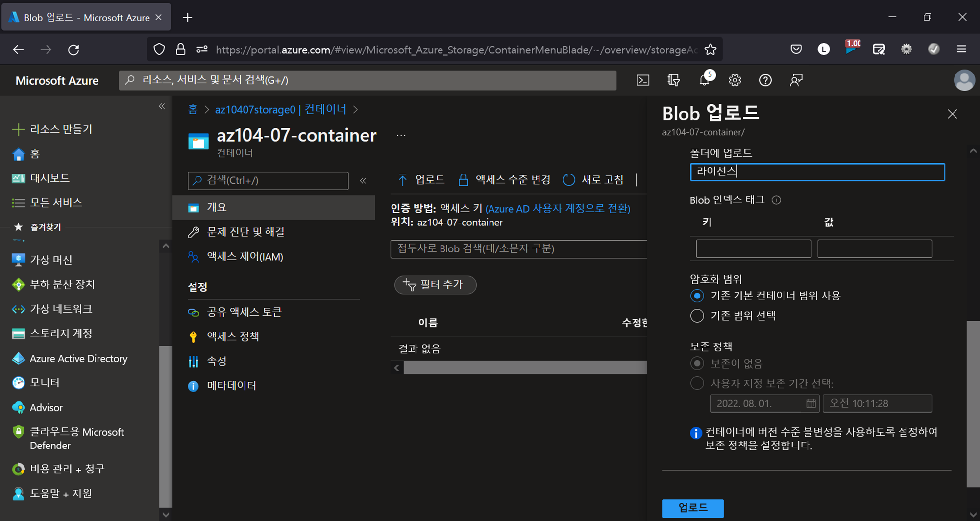Open the feedback icon in header
This screenshot has width=980, height=521.
click(796, 80)
